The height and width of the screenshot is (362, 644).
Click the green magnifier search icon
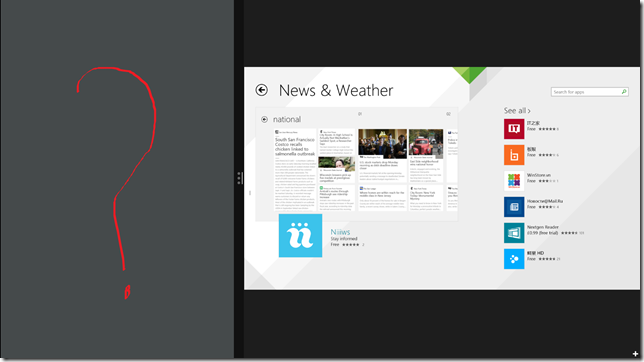coord(624,92)
